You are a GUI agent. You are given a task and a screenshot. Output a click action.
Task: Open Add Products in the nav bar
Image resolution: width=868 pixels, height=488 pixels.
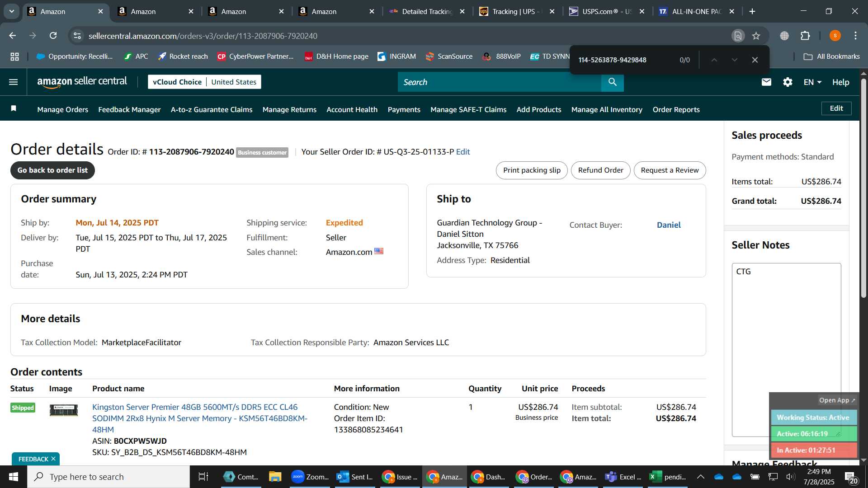[x=539, y=109]
